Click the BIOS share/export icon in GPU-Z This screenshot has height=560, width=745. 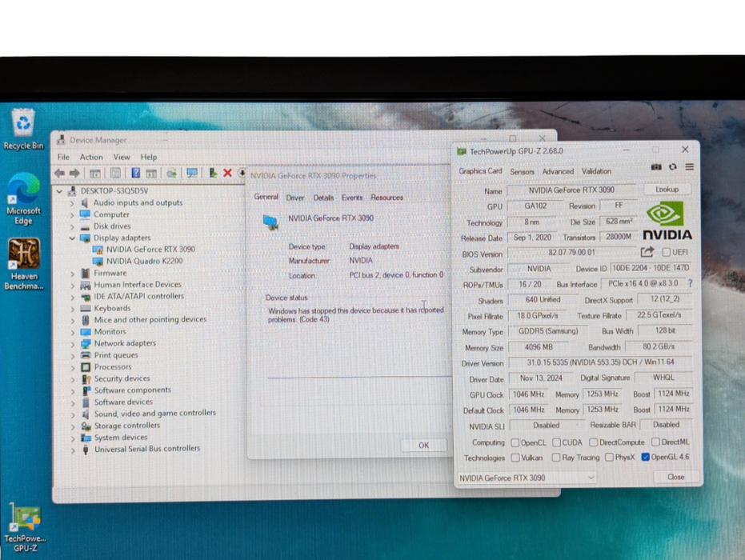(x=647, y=252)
